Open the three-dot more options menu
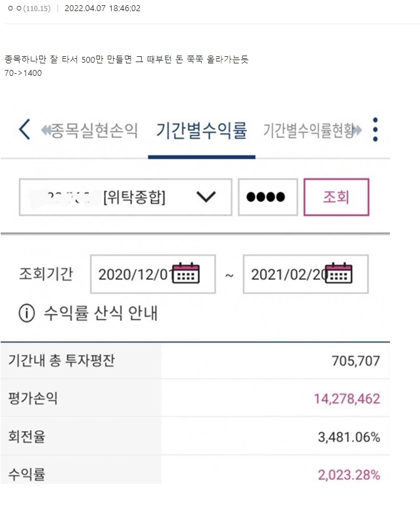 pos(375,129)
